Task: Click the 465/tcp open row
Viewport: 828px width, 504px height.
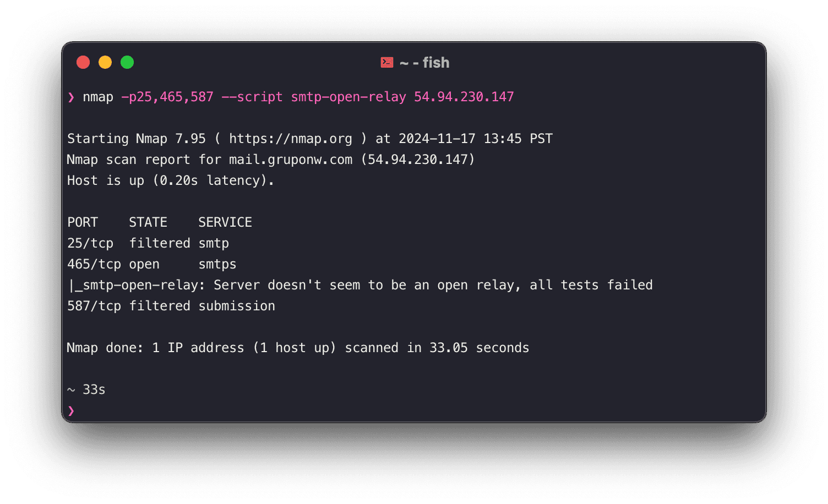Action: click(x=152, y=264)
